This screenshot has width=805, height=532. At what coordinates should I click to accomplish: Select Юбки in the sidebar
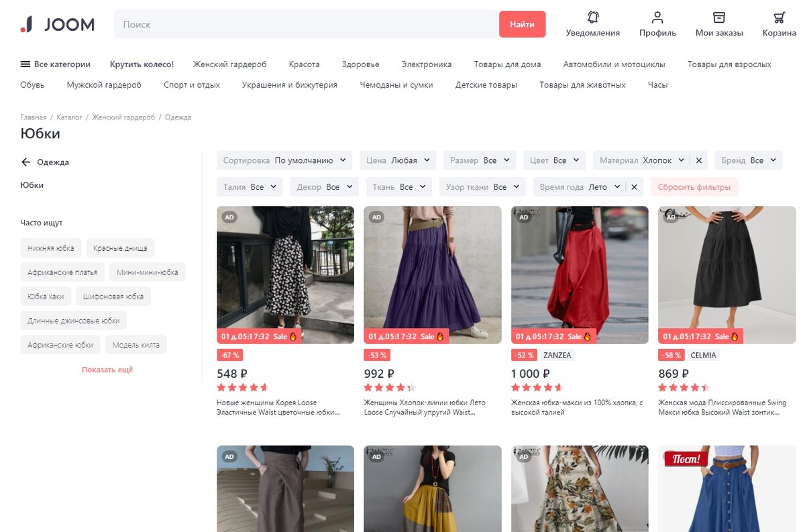click(32, 184)
